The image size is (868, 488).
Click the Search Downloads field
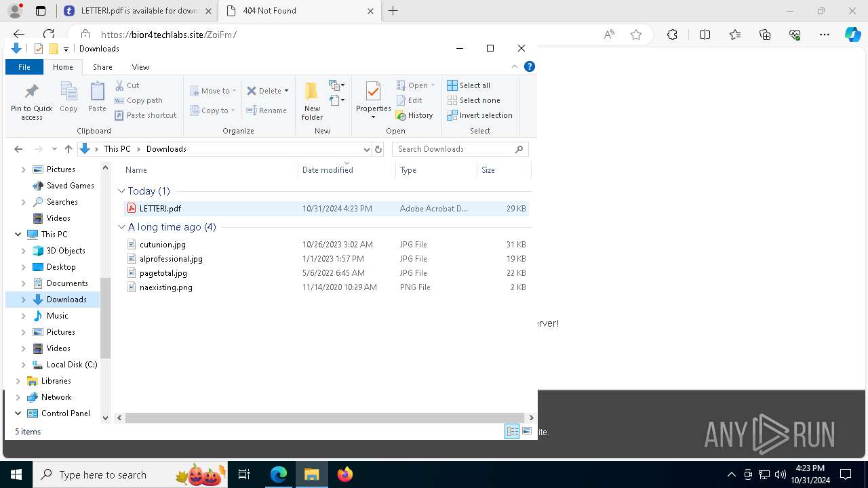click(460, 149)
